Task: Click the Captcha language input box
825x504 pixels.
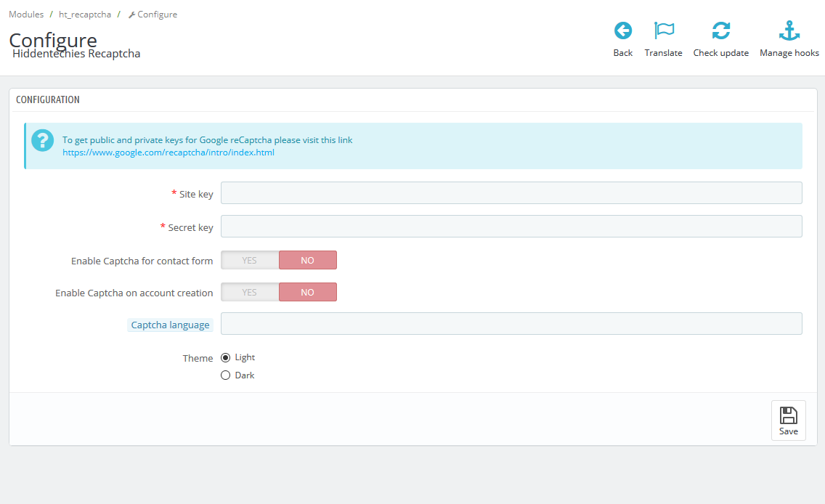Action: point(511,324)
